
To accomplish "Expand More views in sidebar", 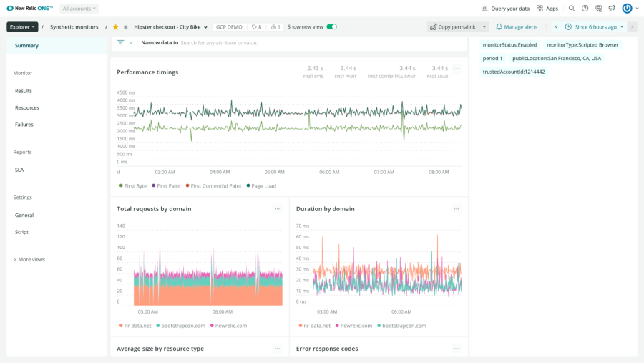I will pos(29,259).
